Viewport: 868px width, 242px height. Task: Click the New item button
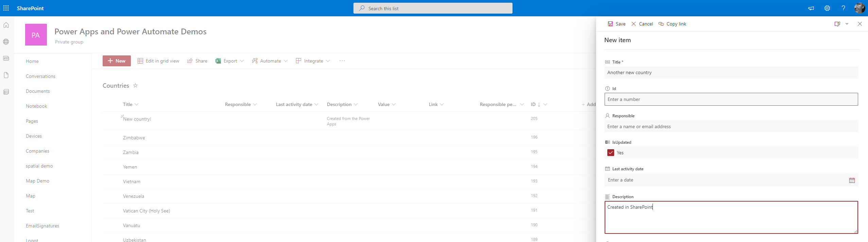click(117, 61)
